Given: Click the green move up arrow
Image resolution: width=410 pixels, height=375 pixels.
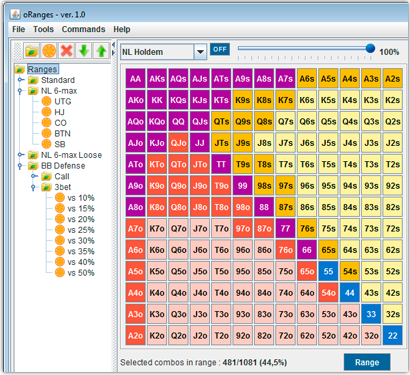Looking at the screenshot, I should tap(101, 51).
